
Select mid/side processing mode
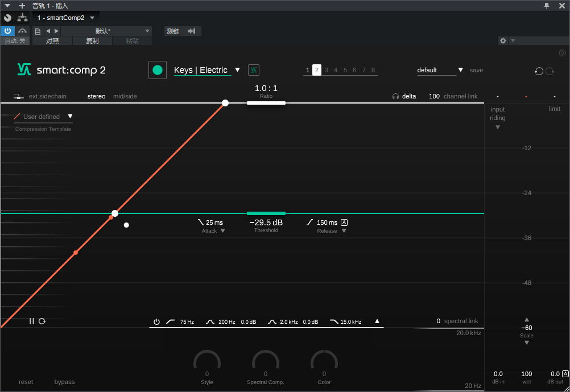(x=125, y=96)
